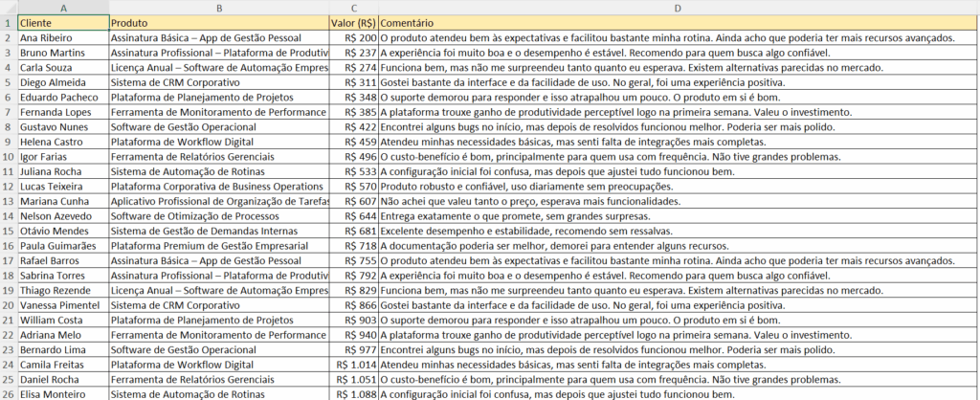Select the cell 'Mariana Cunha'
980x400 pixels.
tap(64, 201)
